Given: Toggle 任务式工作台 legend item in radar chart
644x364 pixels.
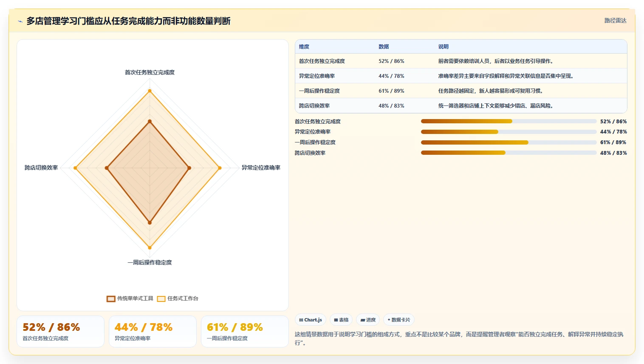Looking at the screenshot, I should [178, 299].
